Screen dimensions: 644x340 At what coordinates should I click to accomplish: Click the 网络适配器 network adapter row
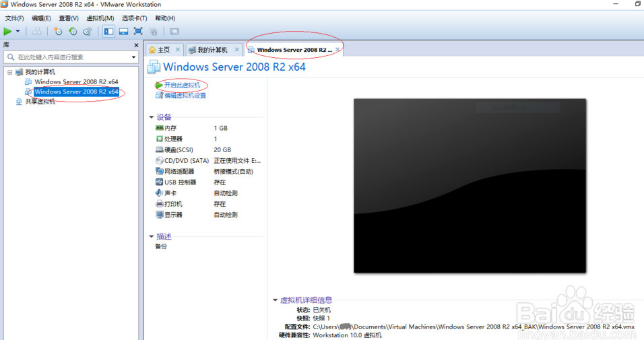pyautogui.click(x=208, y=171)
